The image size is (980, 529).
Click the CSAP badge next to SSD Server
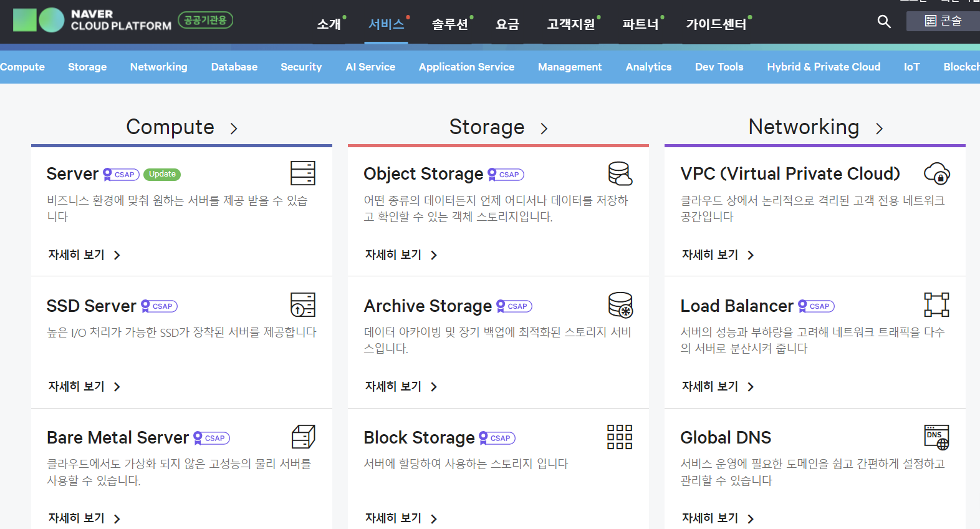click(159, 306)
